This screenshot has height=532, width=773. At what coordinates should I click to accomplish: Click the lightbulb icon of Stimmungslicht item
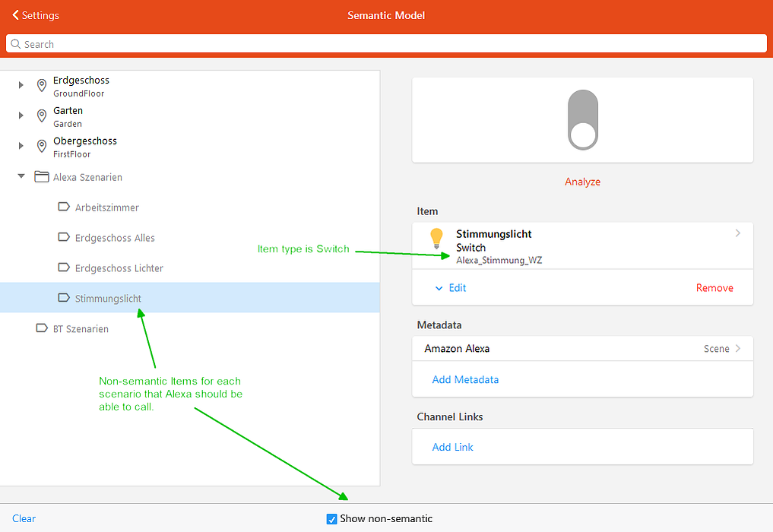436,239
